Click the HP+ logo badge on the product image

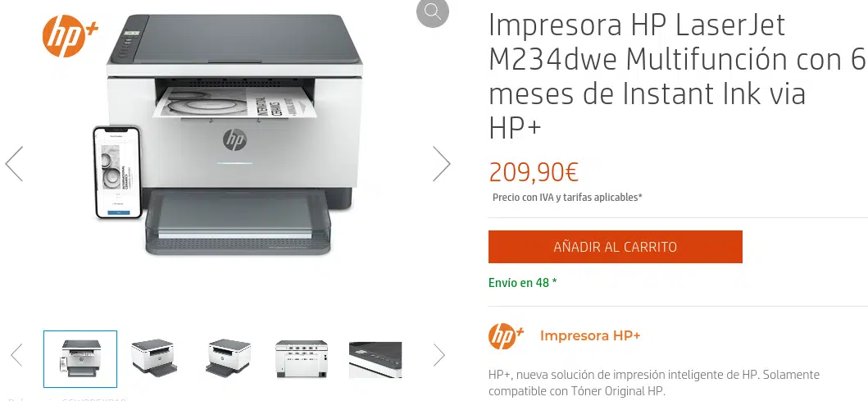click(x=69, y=36)
